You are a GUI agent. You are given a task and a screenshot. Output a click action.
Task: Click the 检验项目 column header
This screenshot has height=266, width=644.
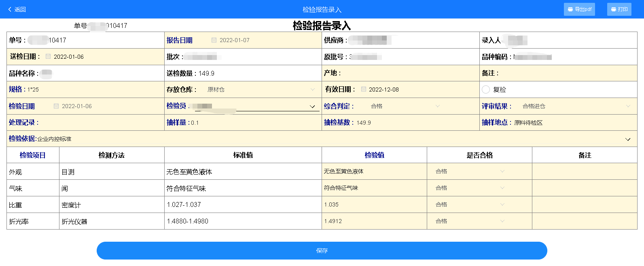coord(33,155)
